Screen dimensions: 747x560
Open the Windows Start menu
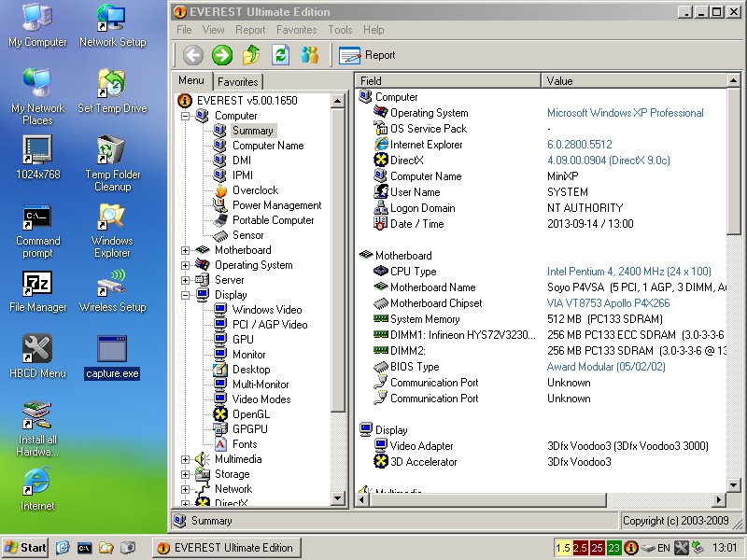click(25, 548)
